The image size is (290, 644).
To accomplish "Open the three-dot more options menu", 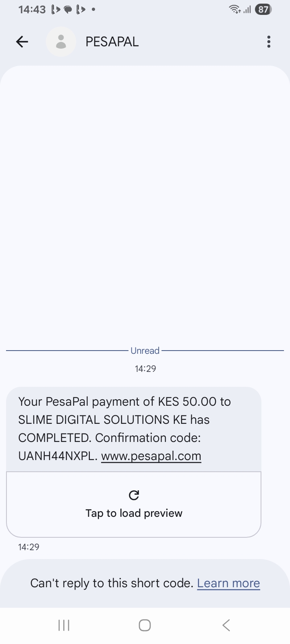I will [269, 41].
